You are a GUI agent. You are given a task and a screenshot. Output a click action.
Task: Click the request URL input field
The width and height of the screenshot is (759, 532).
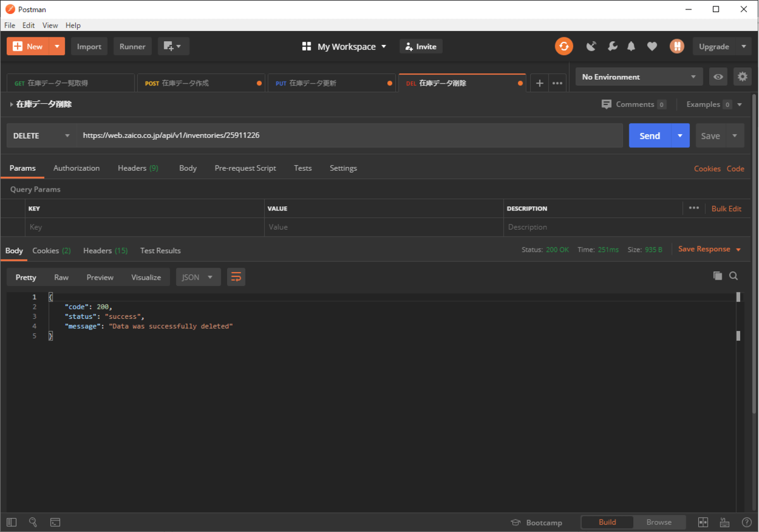350,135
